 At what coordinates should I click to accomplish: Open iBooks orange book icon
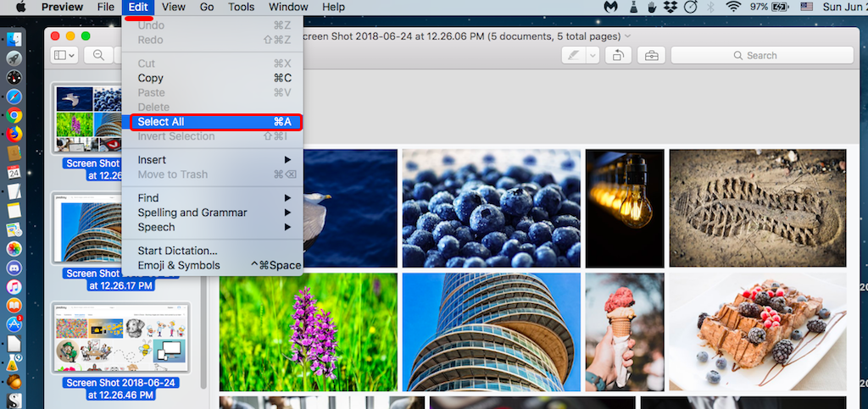[14, 306]
